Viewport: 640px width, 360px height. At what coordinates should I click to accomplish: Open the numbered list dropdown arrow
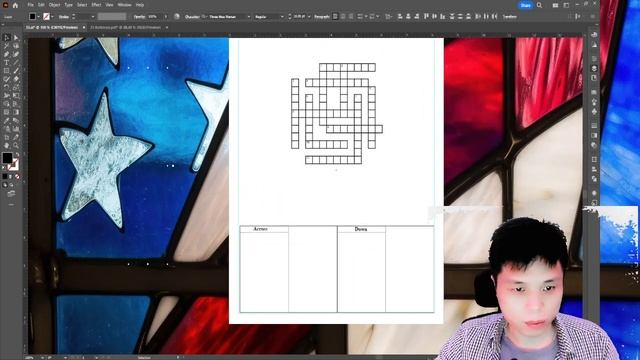[x=378, y=17]
